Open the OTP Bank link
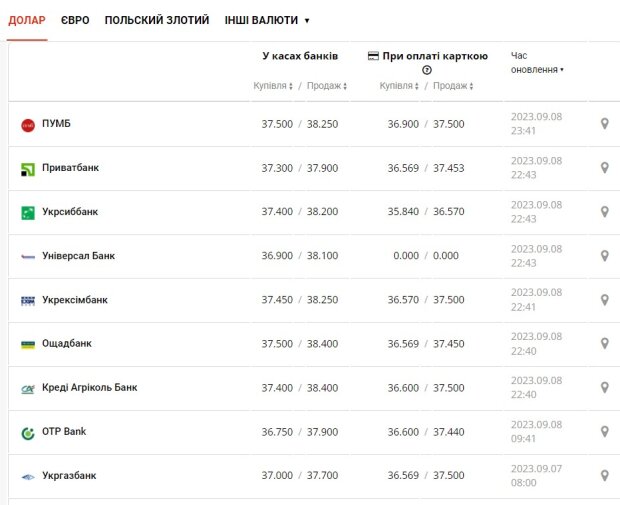This screenshot has width=620, height=505. coord(64,431)
